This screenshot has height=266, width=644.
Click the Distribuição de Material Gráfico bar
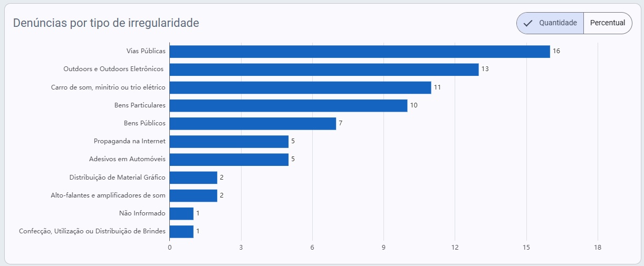pyautogui.click(x=194, y=178)
